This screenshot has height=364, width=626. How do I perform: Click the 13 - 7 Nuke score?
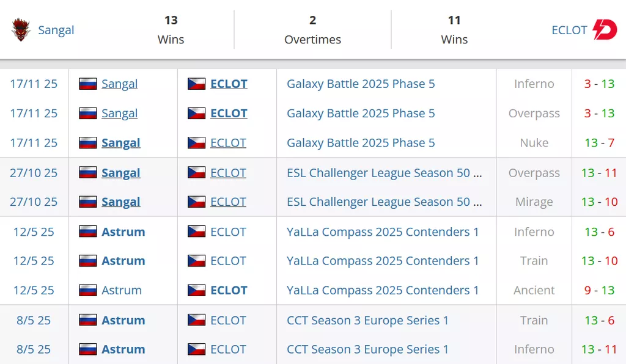pyautogui.click(x=599, y=143)
